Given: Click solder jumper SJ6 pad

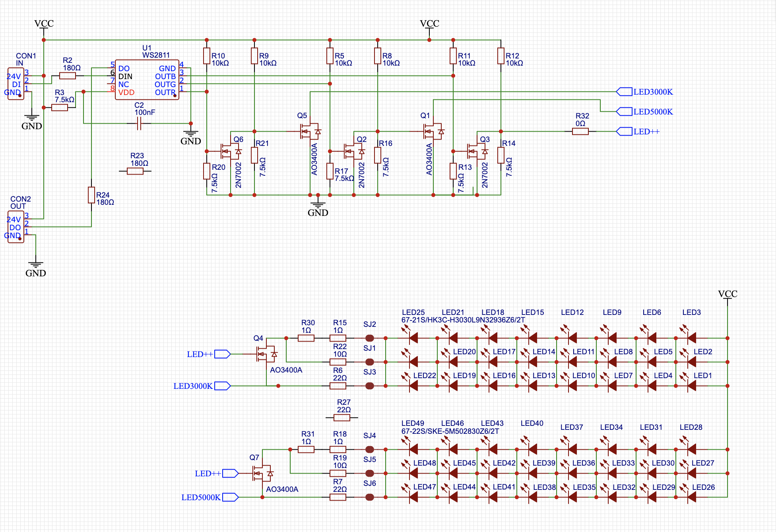Looking at the screenshot, I should (370, 497).
